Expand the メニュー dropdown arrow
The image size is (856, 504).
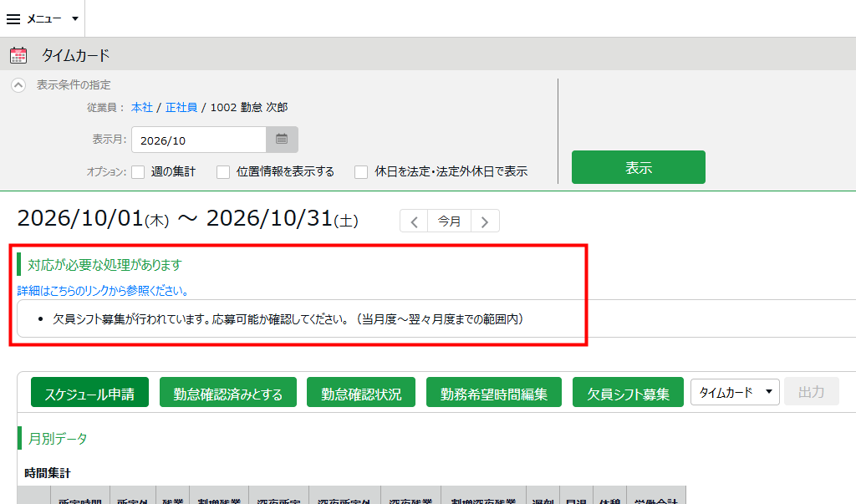pyautogui.click(x=75, y=18)
